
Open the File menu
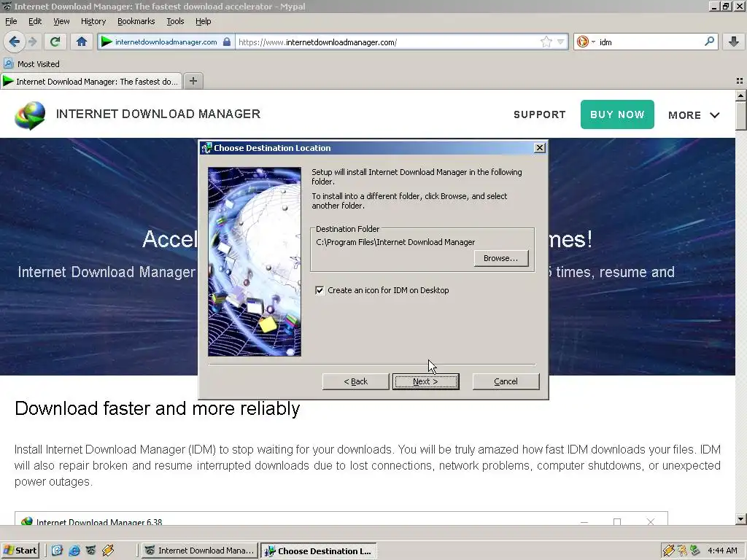11,21
